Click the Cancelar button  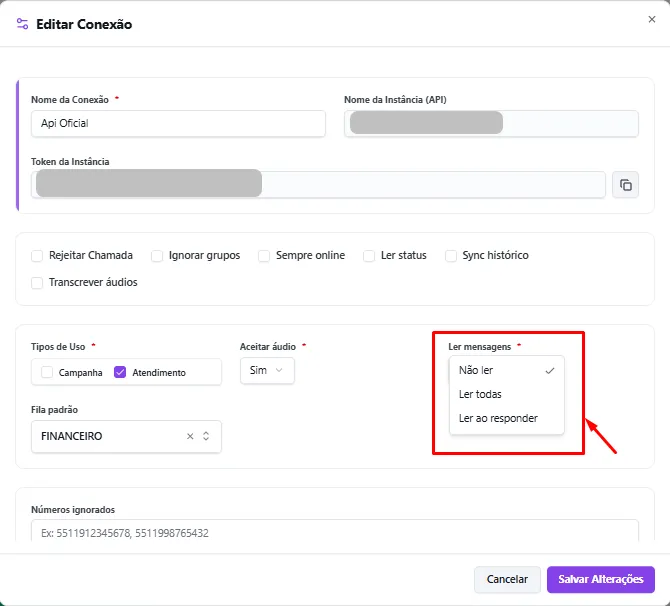[x=507, y=580]
